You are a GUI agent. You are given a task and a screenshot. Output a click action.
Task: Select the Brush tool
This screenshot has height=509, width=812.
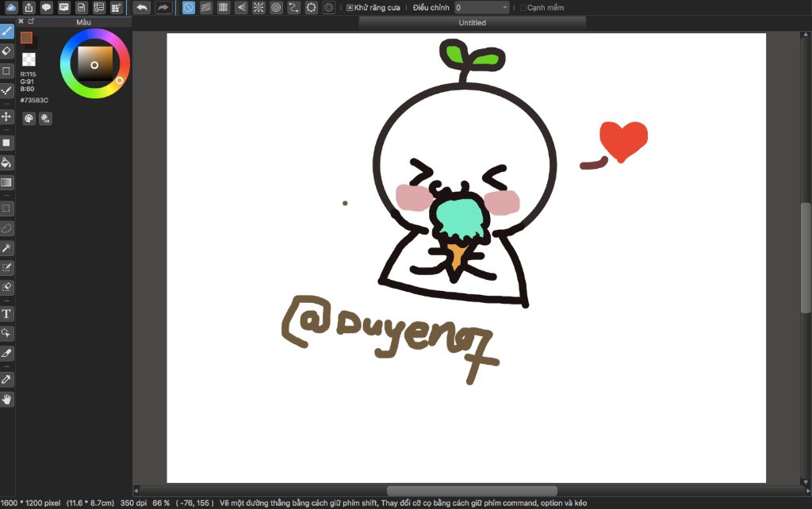pos(6,31)
